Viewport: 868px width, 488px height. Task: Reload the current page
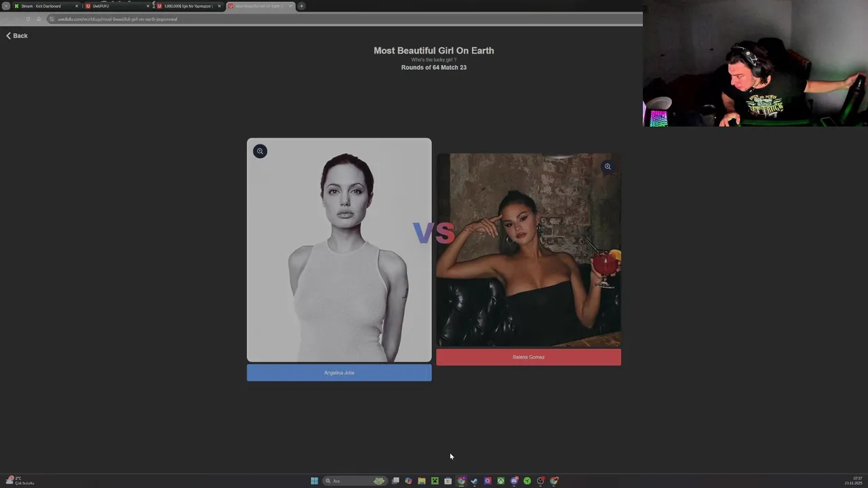click(x=28, y=19)
